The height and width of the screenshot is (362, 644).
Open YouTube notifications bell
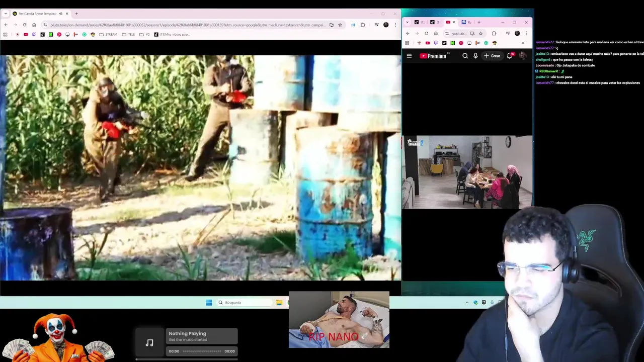[509, 56]
